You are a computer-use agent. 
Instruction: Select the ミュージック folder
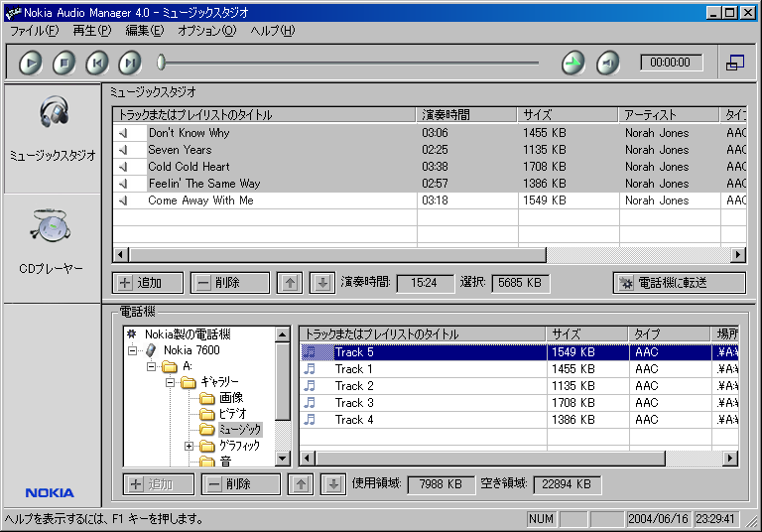(239, 430)
